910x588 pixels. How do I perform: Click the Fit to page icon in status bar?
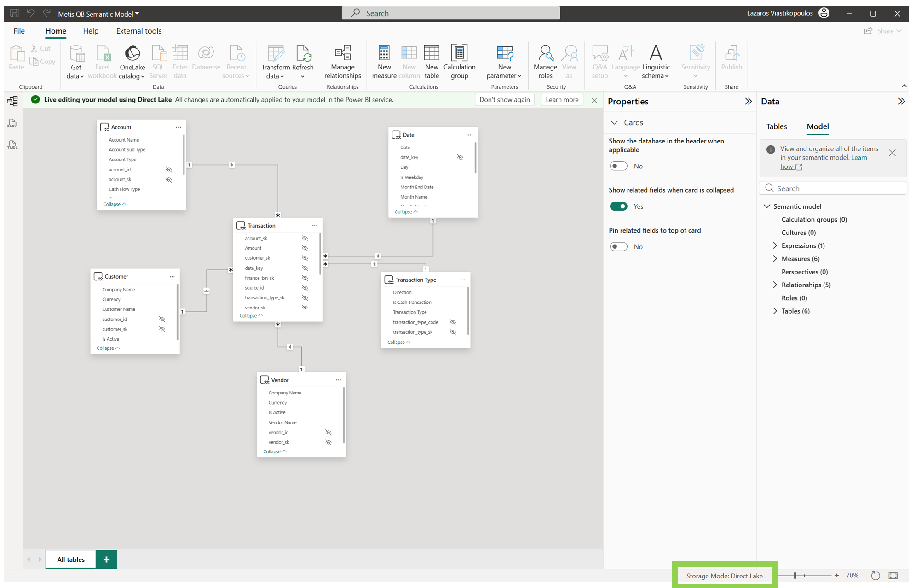893,576
